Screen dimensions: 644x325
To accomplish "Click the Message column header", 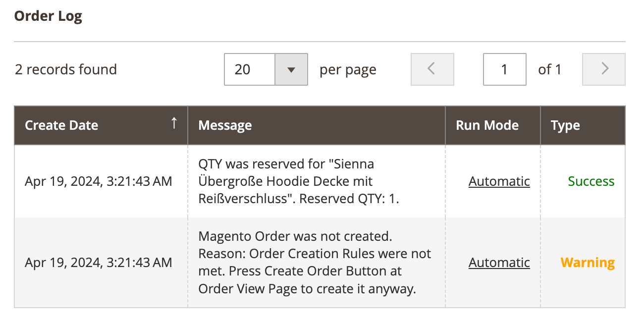I will [225, 125].
